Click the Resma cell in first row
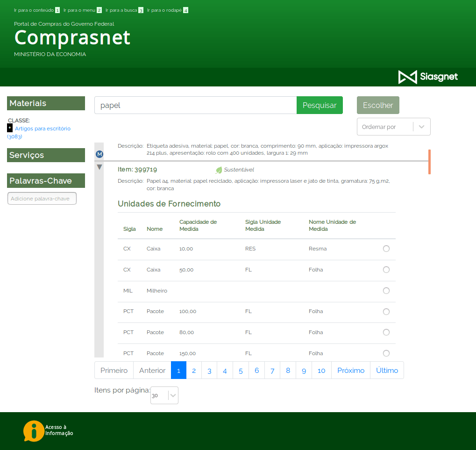This screenshot has width=476, height=450. (x=318, y=249)
